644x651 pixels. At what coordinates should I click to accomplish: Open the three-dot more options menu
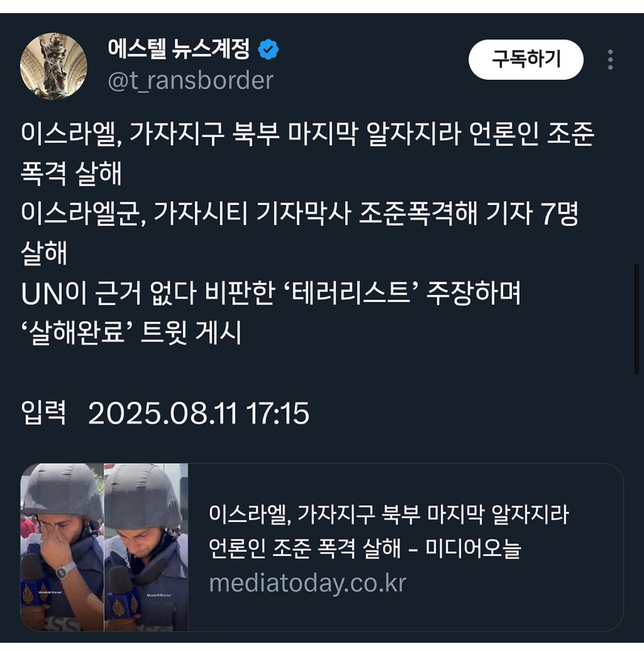pos(610,60)
